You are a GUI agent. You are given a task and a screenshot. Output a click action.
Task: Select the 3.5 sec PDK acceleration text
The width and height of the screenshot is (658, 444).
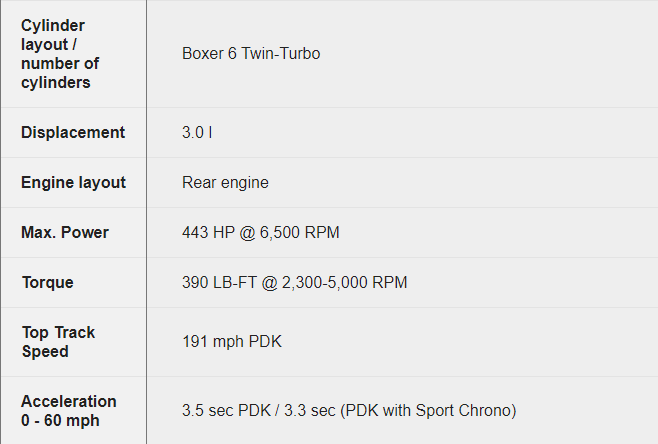click(x=226, y=410)
